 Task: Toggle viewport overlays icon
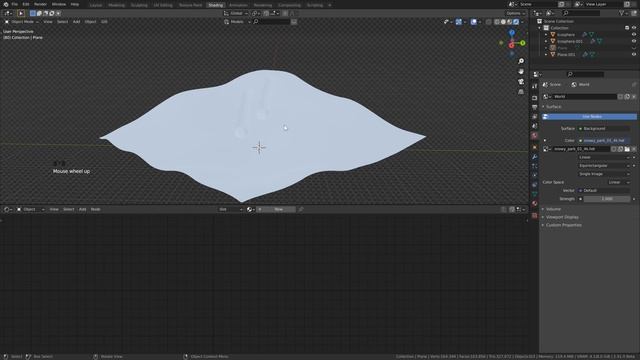pos(473,22)
